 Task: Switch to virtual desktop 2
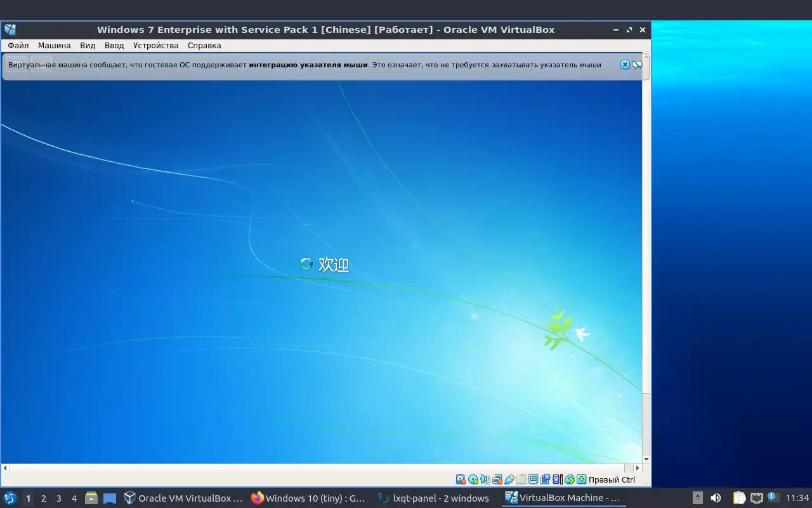pos(43,498)
